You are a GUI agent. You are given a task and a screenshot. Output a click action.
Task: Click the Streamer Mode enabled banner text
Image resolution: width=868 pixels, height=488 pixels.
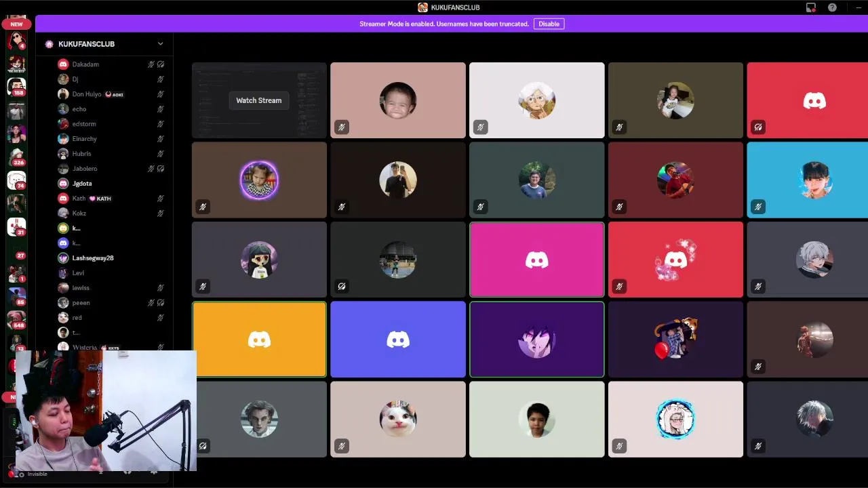click(444, 24)
